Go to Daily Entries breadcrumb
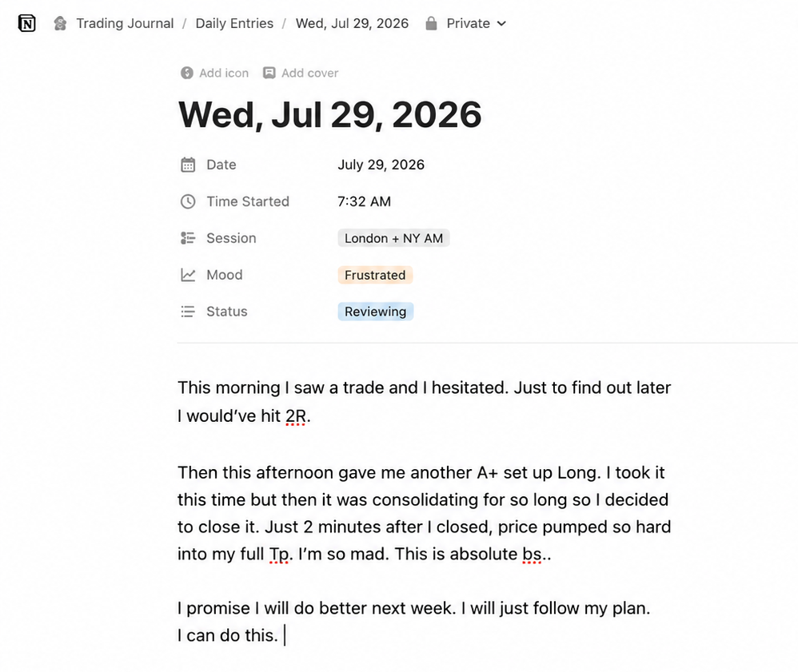Image resolution: width=798 pixels, height=672 pixels. point(234,23)
